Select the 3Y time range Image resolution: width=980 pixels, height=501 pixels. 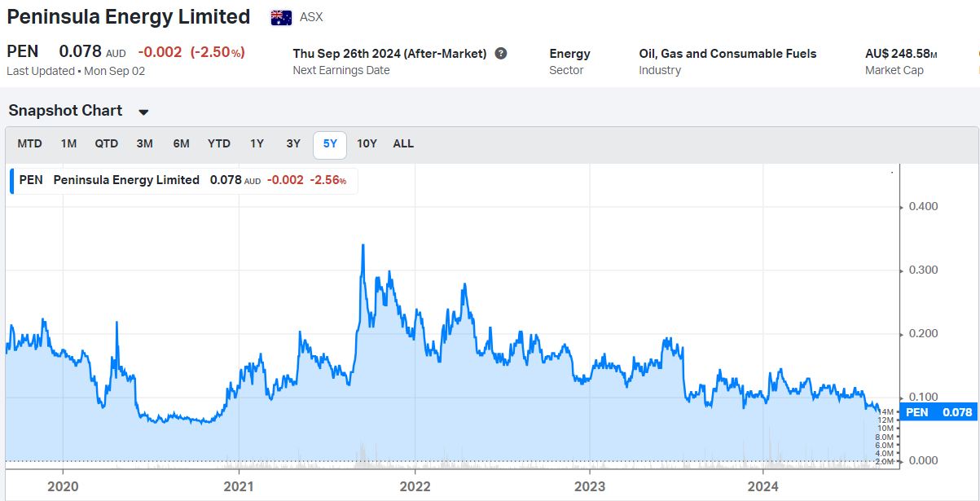point(293,143)
